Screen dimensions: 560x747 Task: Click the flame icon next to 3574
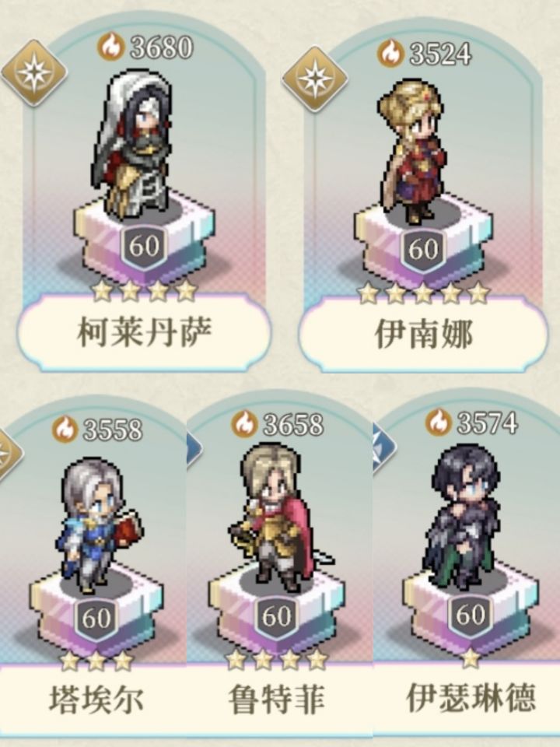(439, 422)
